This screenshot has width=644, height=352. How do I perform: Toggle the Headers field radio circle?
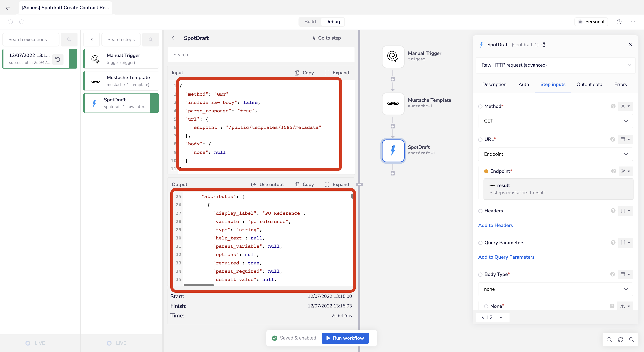pyautogui.click(x=480, y=211)
